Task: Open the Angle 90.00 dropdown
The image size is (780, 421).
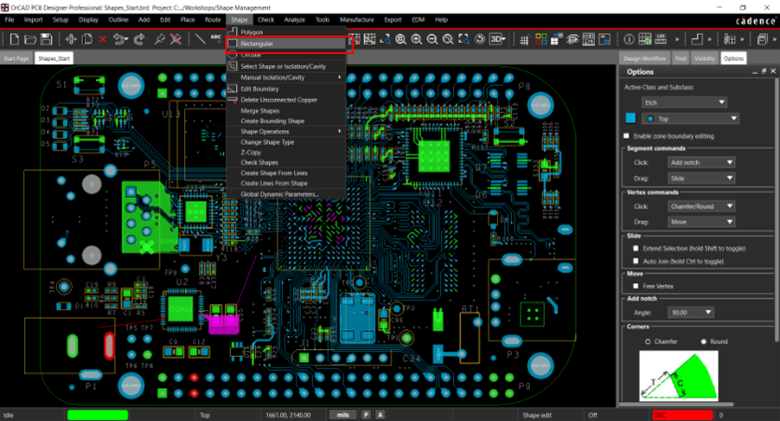Action: pos(691,313)
